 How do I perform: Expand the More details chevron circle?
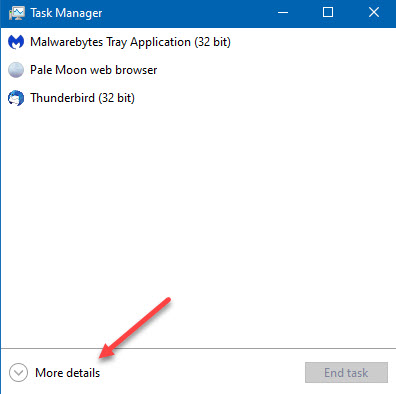tap(18, 373)
